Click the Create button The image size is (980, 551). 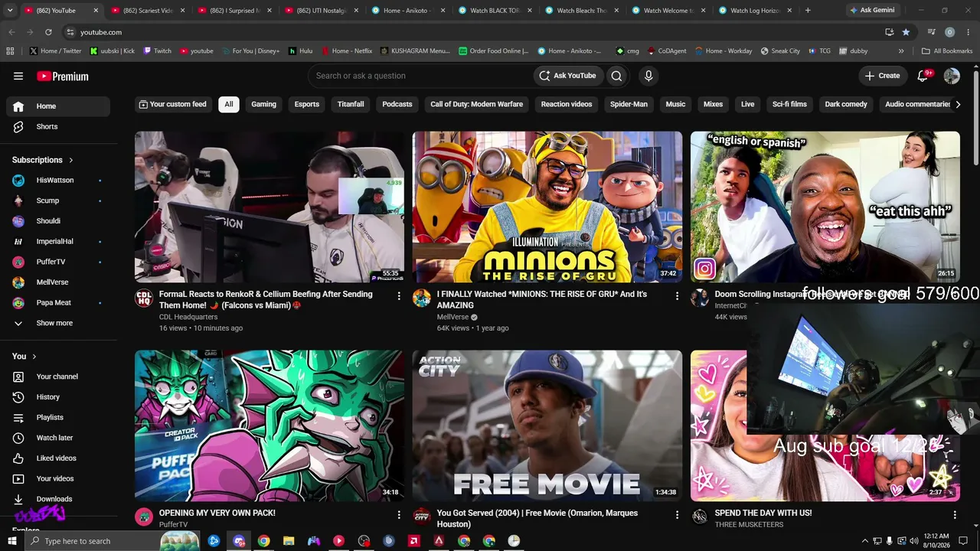pyautogui.click(x=882, y=76)
